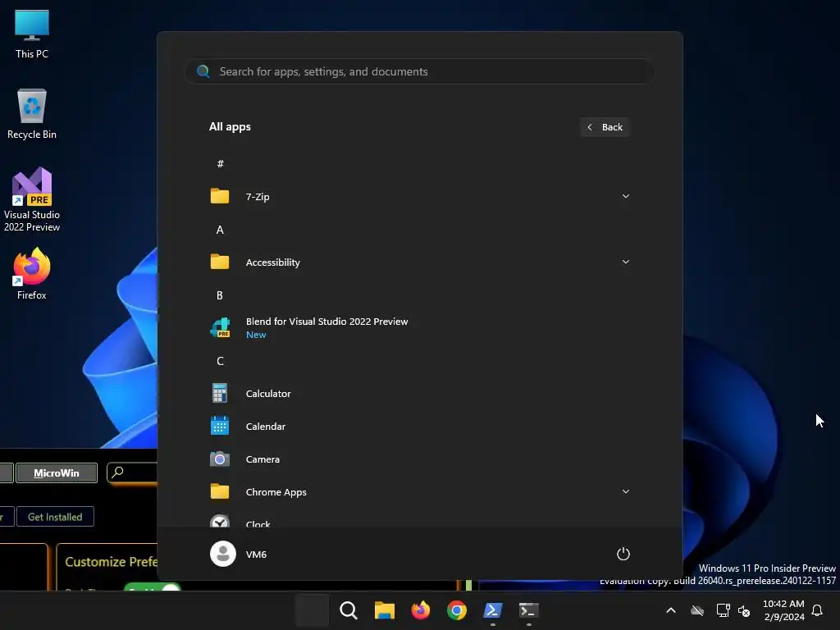Expand the 7-Zip folder chevron
The image size is (840, 630).
coord(625,196)
